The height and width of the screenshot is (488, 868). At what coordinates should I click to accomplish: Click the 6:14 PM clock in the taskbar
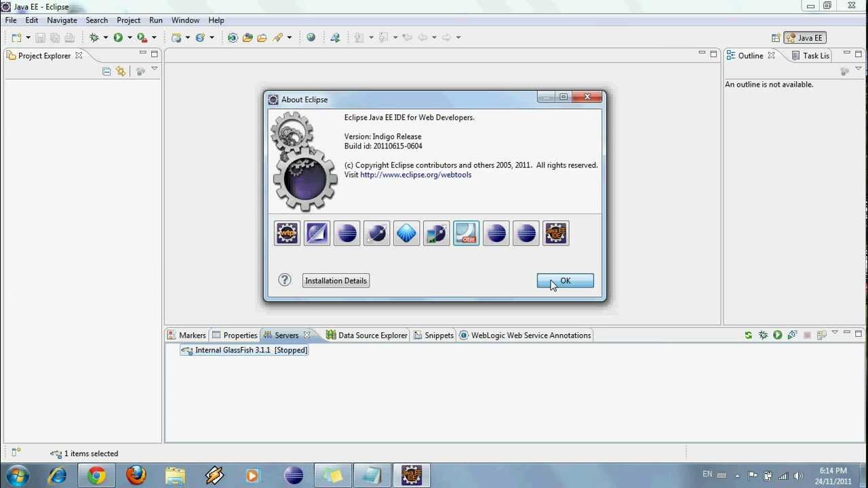[833, 470]
